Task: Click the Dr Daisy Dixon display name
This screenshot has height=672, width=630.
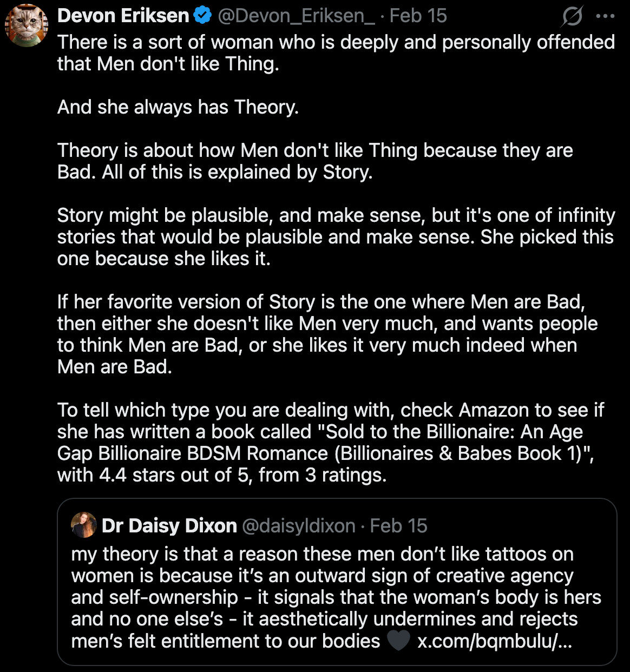Action: tap(169, 526)
